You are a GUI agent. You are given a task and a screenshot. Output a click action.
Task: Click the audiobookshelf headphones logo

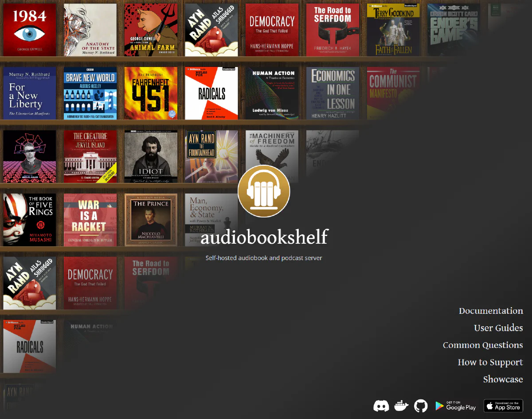click(x=264, y=191)
